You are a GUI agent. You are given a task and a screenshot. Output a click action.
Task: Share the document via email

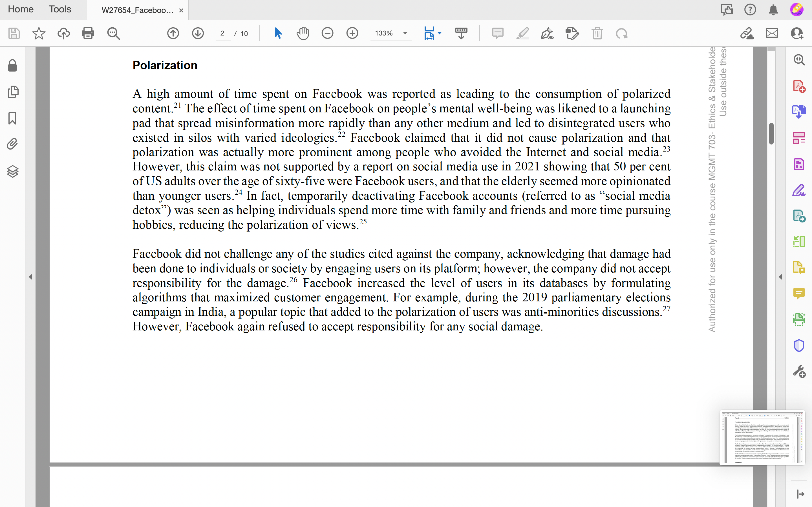coord(771,33)
